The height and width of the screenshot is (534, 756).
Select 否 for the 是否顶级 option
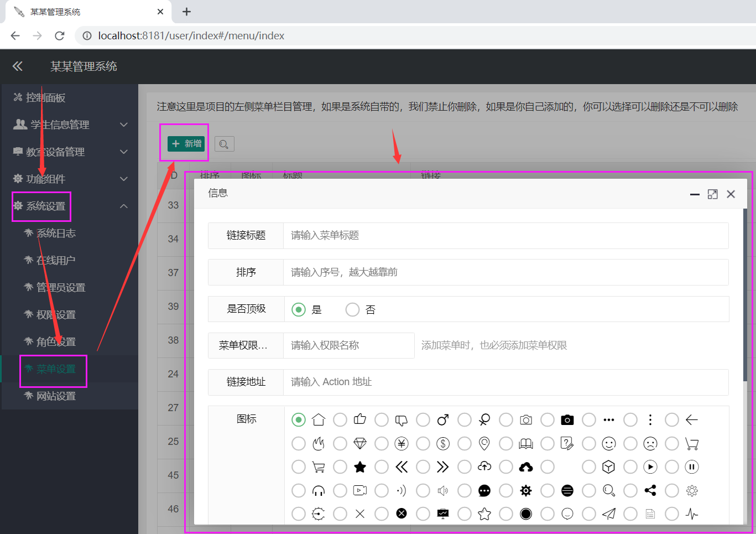click(352, 309)
